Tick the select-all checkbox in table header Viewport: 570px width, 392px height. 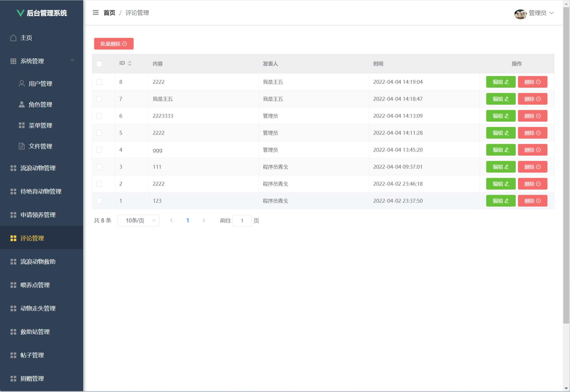coord(99,64)
